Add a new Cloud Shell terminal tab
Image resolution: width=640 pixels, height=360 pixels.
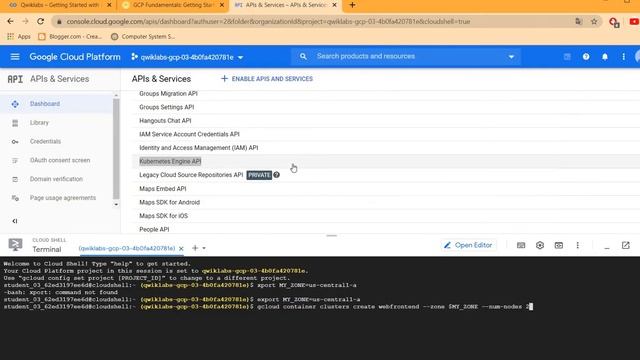195,248
